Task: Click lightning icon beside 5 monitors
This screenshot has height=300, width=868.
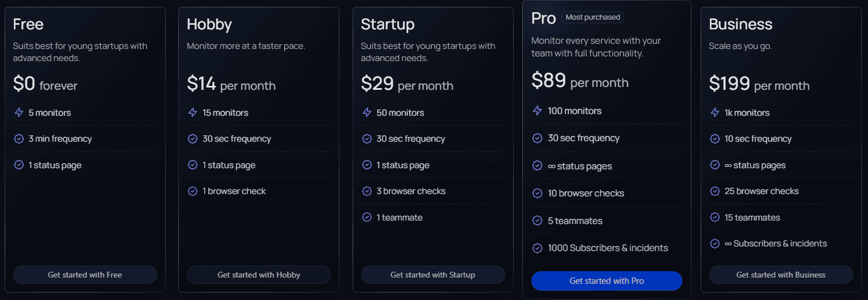Action: point(19,113)
